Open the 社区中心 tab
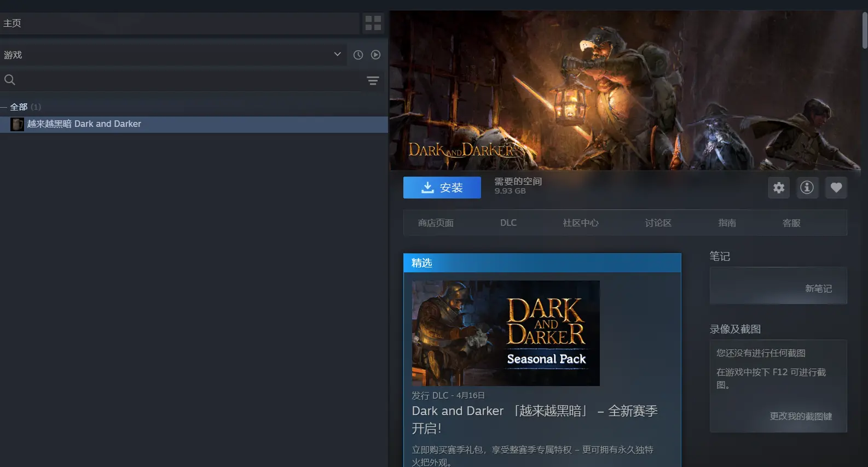The width and height of the screenshot is (868, 467). (x=581, y=223)
